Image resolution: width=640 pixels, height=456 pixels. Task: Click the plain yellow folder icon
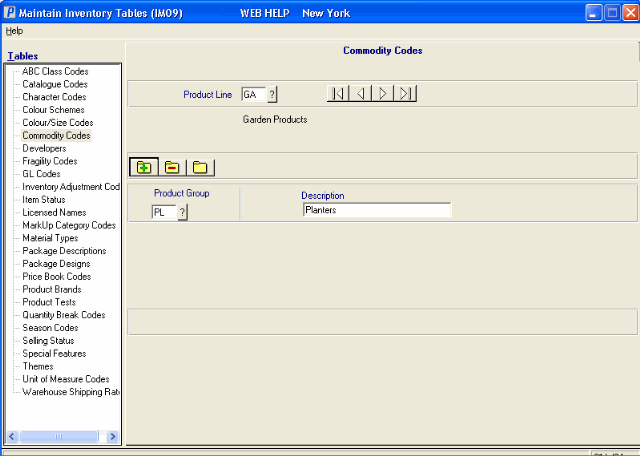(200, 167)
